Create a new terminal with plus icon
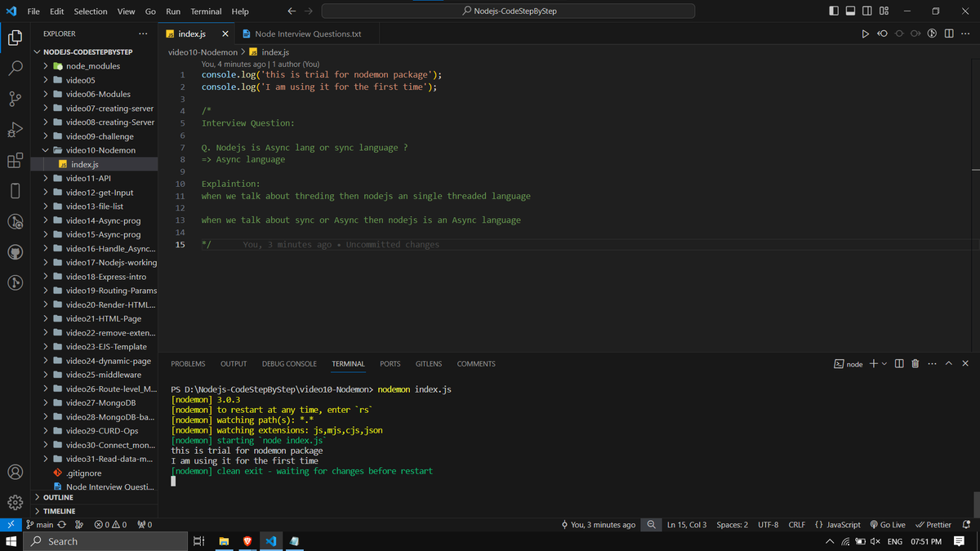This screenshot has height=551, width=980. [873, 364]
